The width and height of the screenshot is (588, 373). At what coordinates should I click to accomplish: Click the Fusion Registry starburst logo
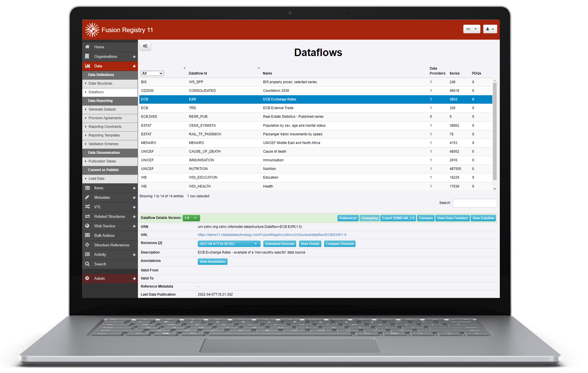[92, 30]
